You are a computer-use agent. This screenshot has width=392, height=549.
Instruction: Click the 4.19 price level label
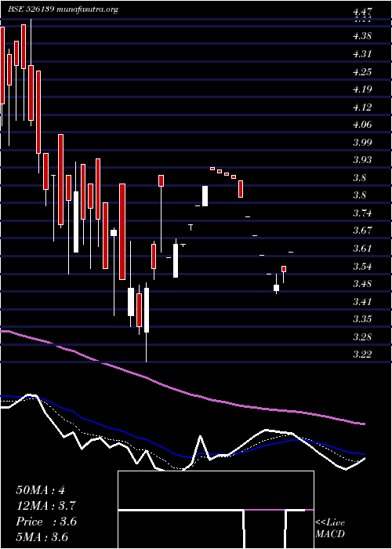362,89
